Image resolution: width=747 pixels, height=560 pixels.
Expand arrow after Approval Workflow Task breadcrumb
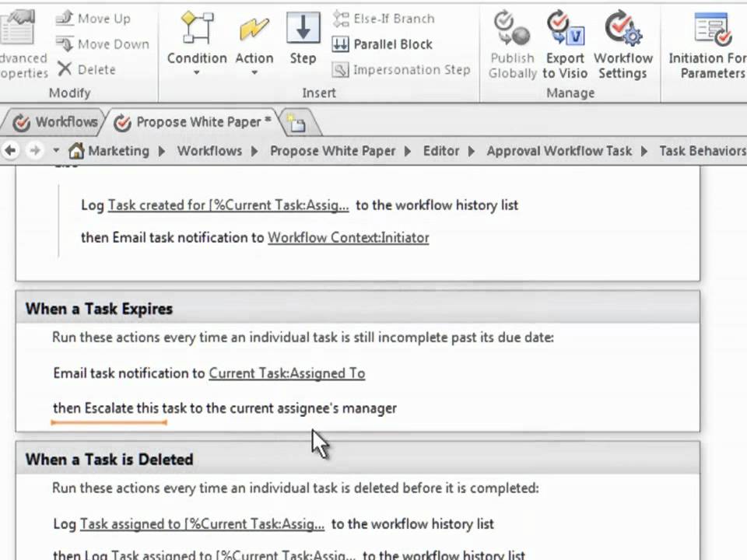[x=644, y=152]
